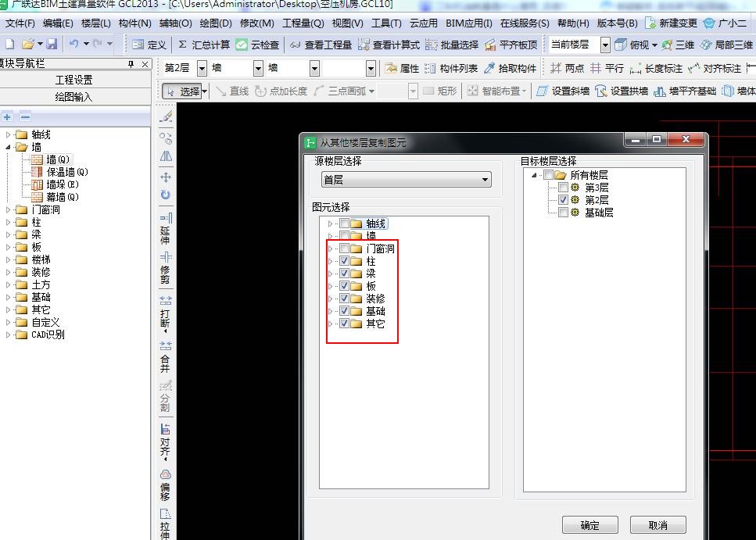The image size is (756, 540).
Task: Check the 所有楼层 checkbox
Action: pos(548,174)
